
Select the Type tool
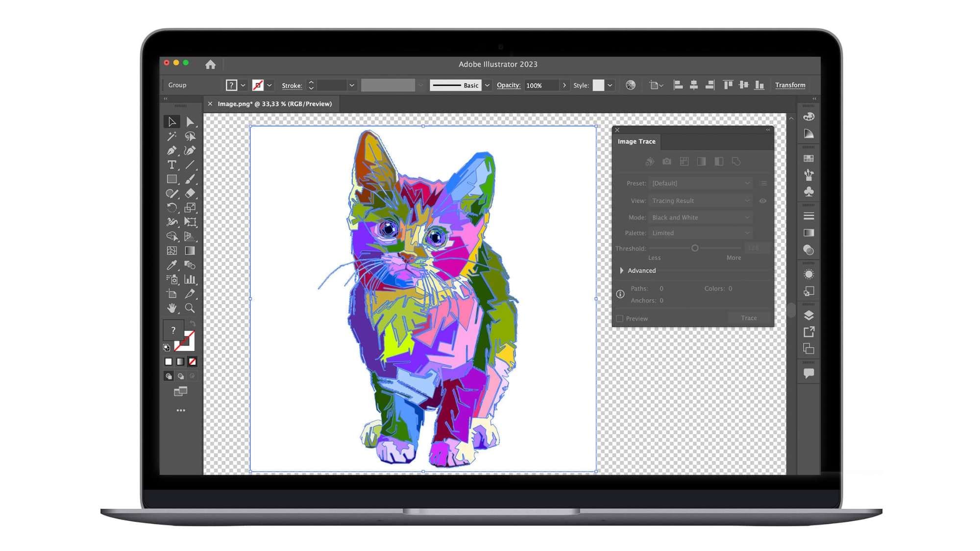click(x=171, y=165)
